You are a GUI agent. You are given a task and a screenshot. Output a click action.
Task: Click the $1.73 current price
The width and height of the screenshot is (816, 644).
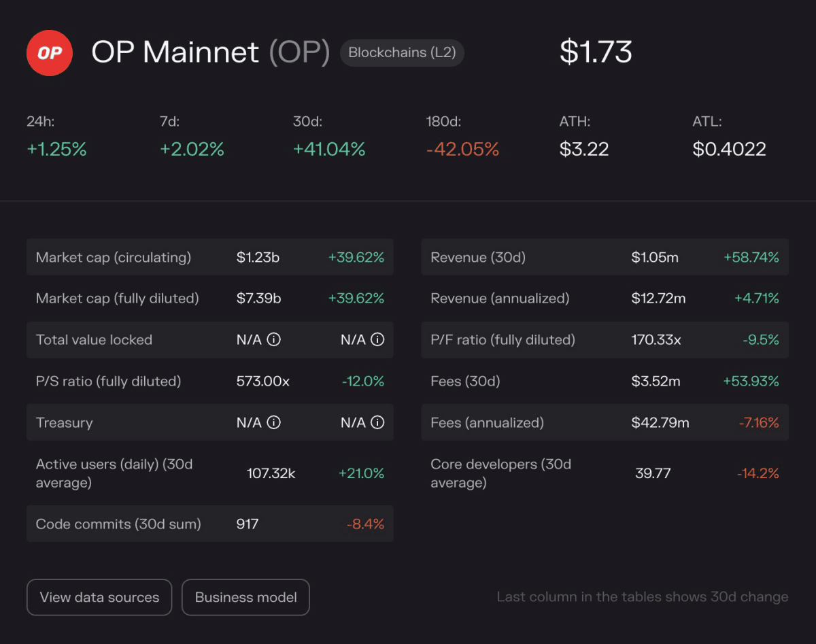pos(596,52)
